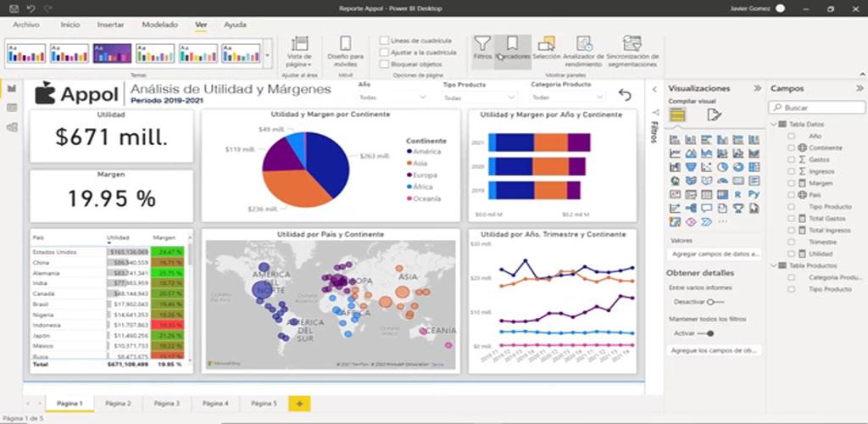Check the Continente field

(792, 148)
